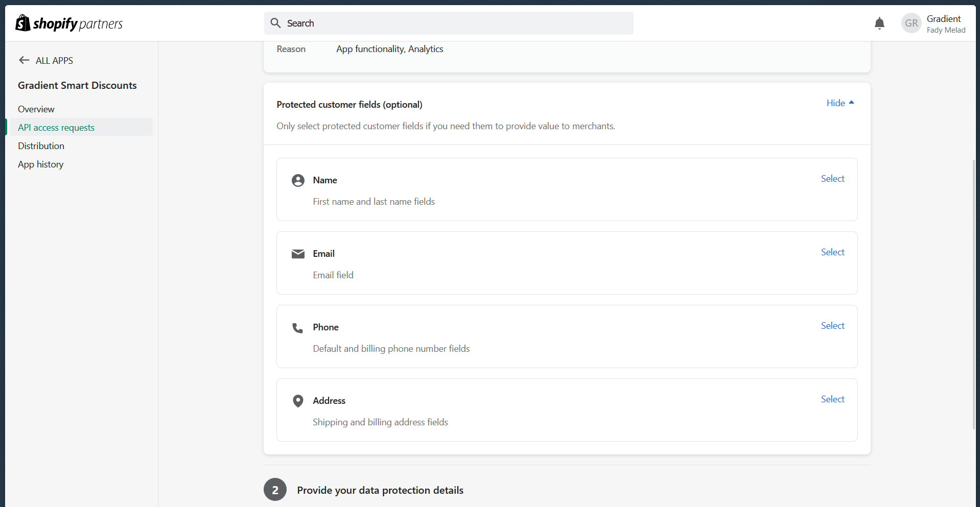
Task: Click 'First name and last name fields' text
Action: pyautogui.click(x=374, y=202)
